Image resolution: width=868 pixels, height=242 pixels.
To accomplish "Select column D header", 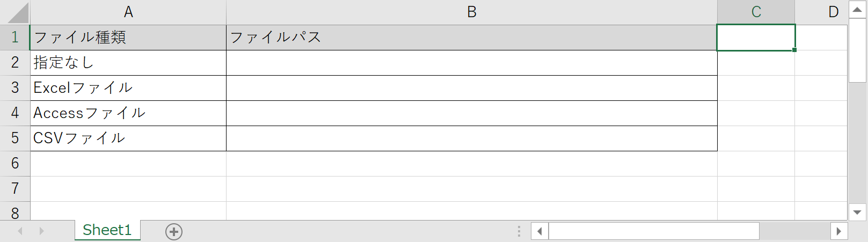I will click(833, 12).
